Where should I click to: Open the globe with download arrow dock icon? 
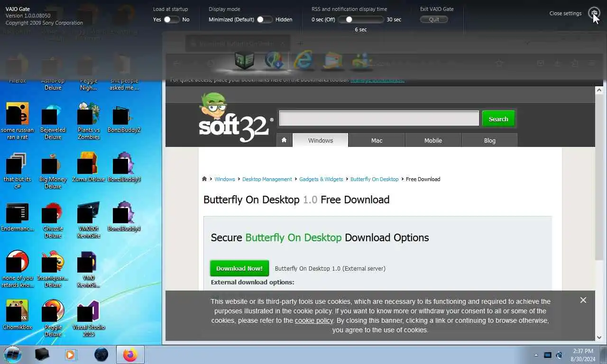click(274, 61)
